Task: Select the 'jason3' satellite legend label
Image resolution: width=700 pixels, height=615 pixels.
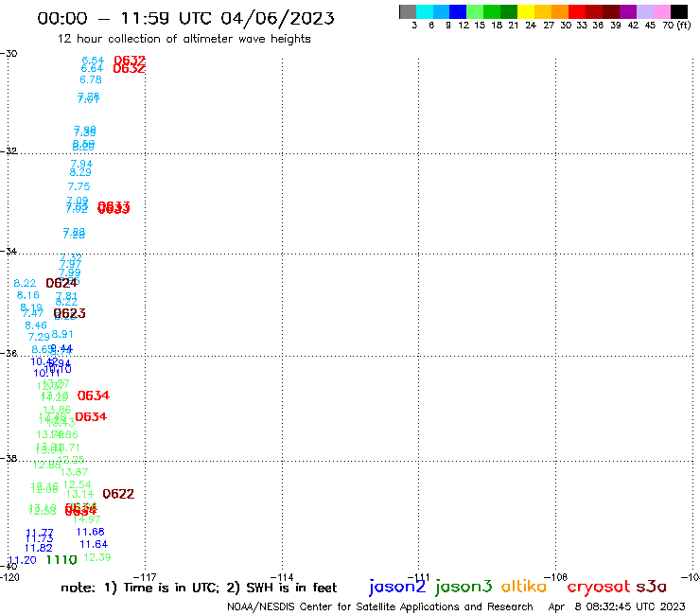Action: point(464,587)
